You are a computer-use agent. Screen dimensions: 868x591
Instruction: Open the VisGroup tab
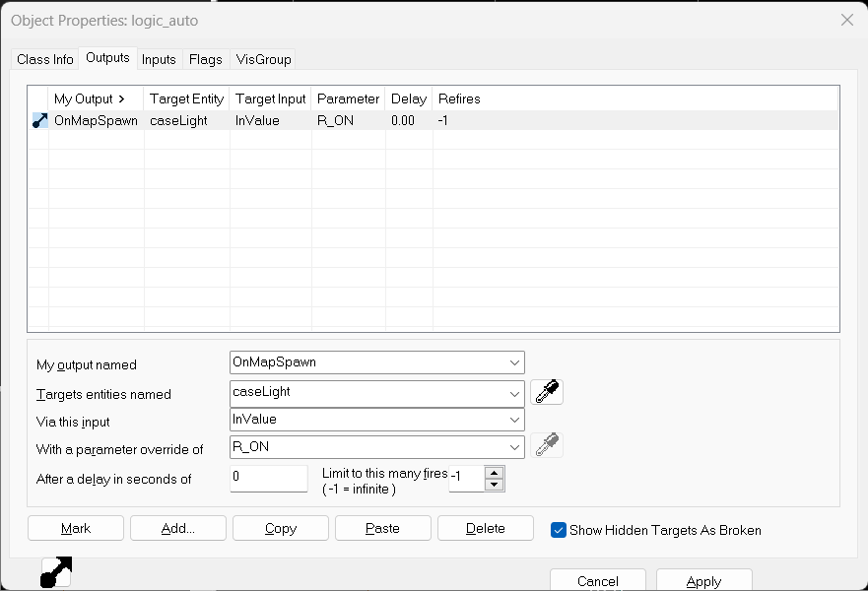[263, 59]
